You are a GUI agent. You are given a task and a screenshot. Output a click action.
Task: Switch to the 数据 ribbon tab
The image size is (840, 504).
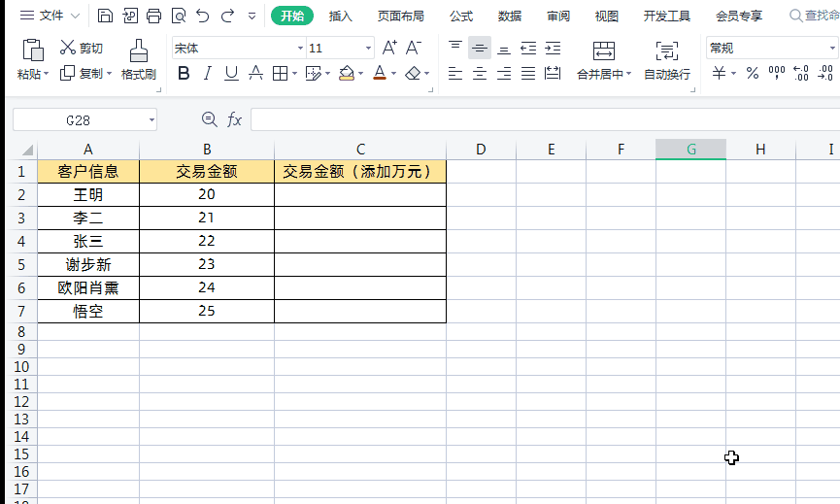point(509,17)
